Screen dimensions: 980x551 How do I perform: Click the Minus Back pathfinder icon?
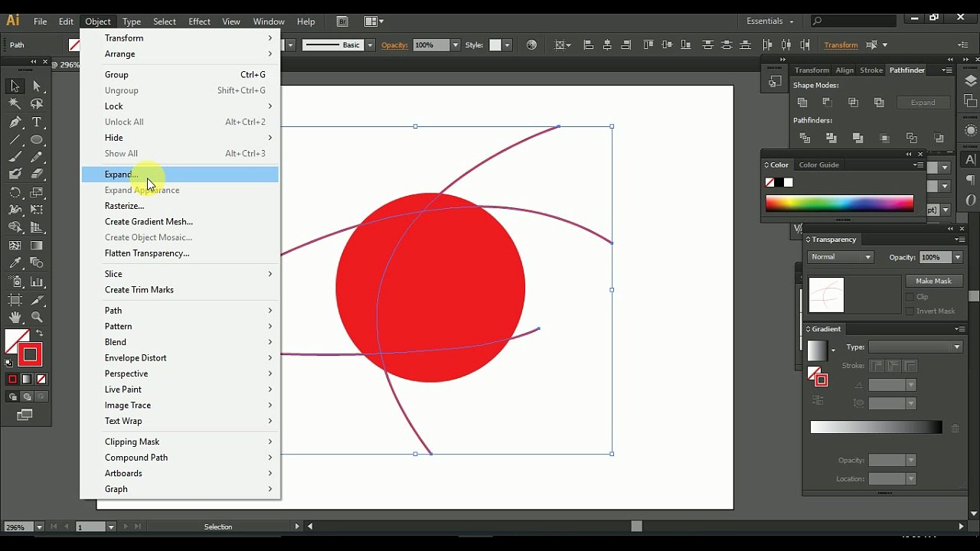point(939,139)
